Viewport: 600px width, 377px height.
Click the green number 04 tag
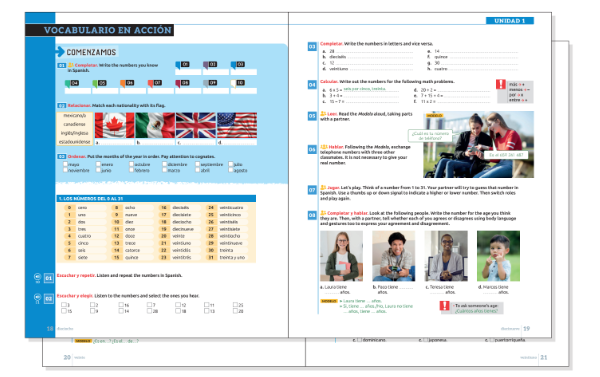72,83
